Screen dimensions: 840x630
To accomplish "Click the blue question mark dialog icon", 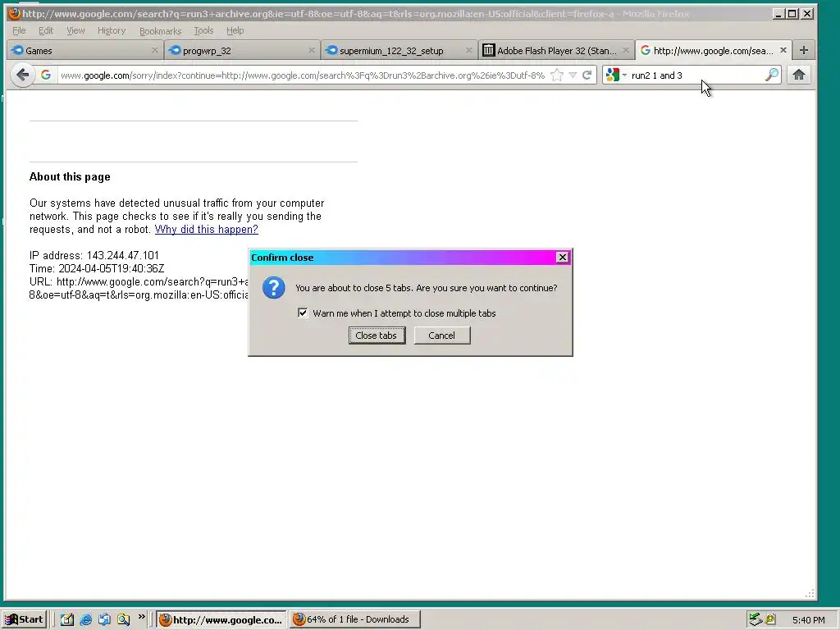I will [274, 288].
